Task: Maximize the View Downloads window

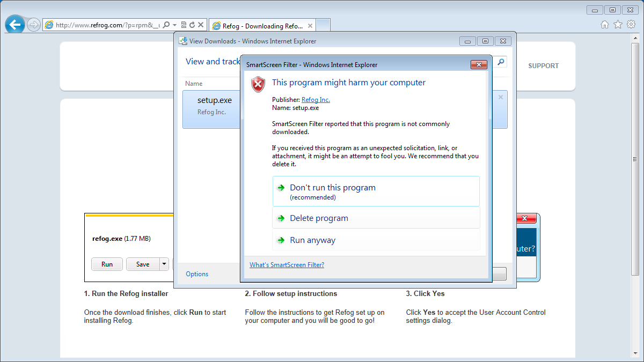Action: tap(485, 41)
